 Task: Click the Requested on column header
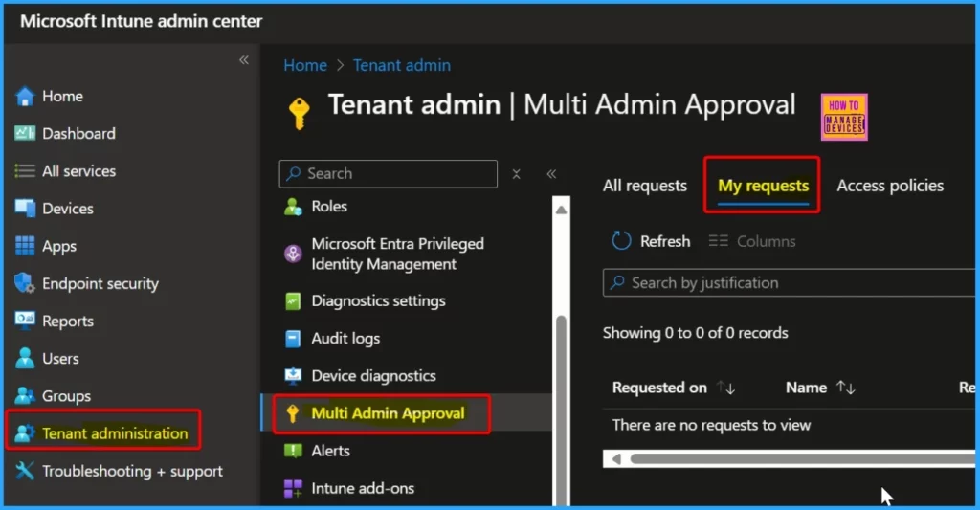coord(659,388)
